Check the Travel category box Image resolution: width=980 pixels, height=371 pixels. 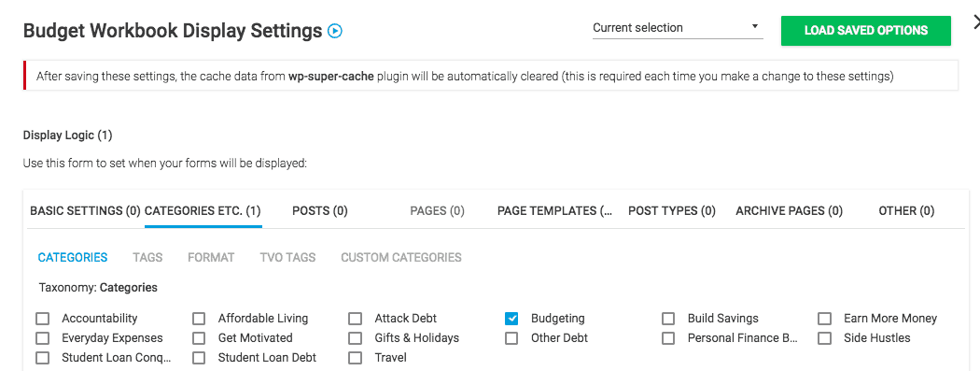[x=355, y=359]
